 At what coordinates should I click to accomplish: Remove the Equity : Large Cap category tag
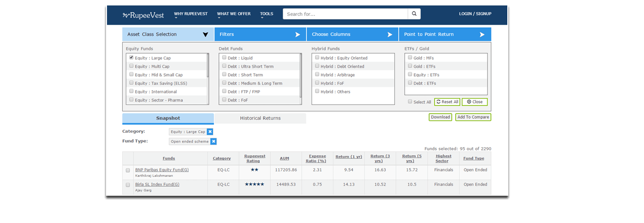point(210,132)
